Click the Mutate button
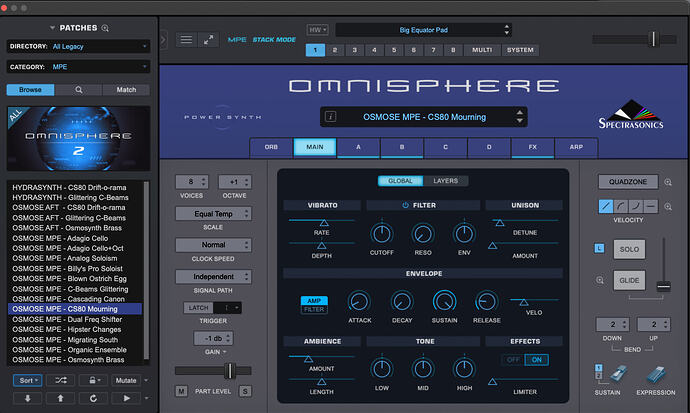This screenshot has height=413, width=690. tap(126, 380)
